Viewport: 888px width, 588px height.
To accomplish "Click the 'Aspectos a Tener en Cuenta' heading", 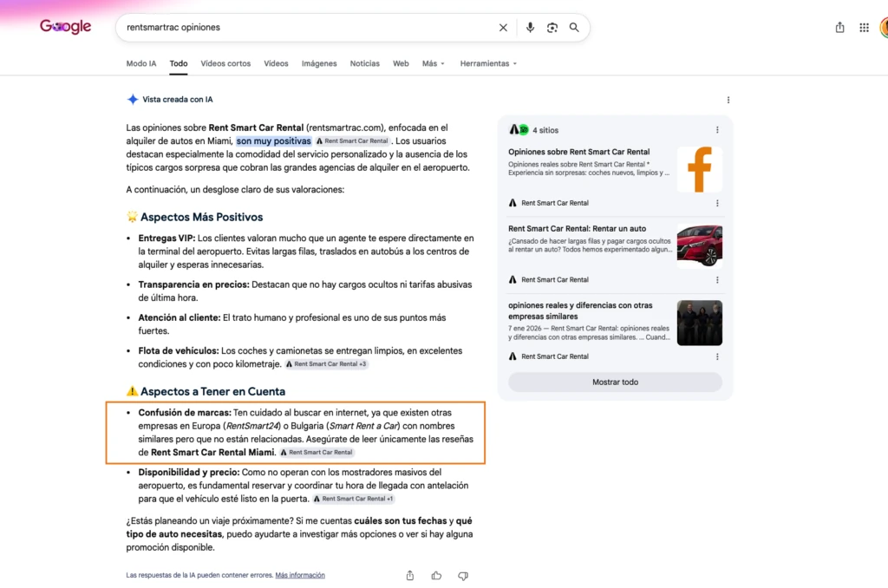I will pos(213,391).
